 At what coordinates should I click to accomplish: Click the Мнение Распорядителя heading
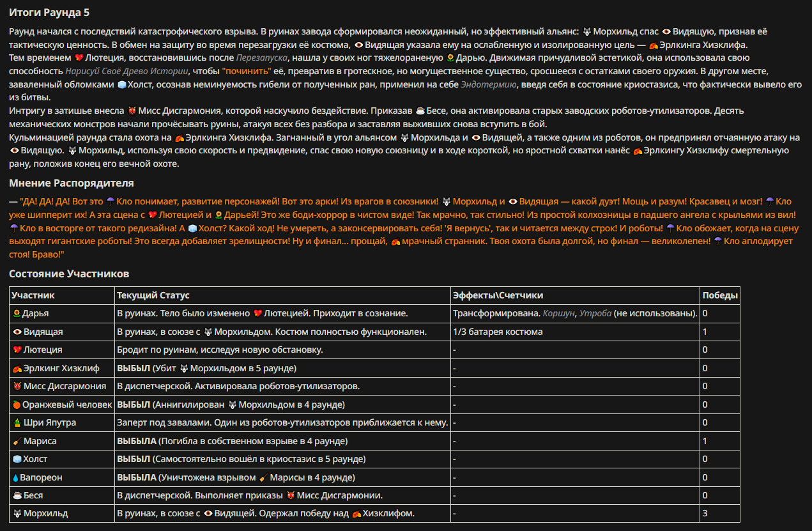72,183
